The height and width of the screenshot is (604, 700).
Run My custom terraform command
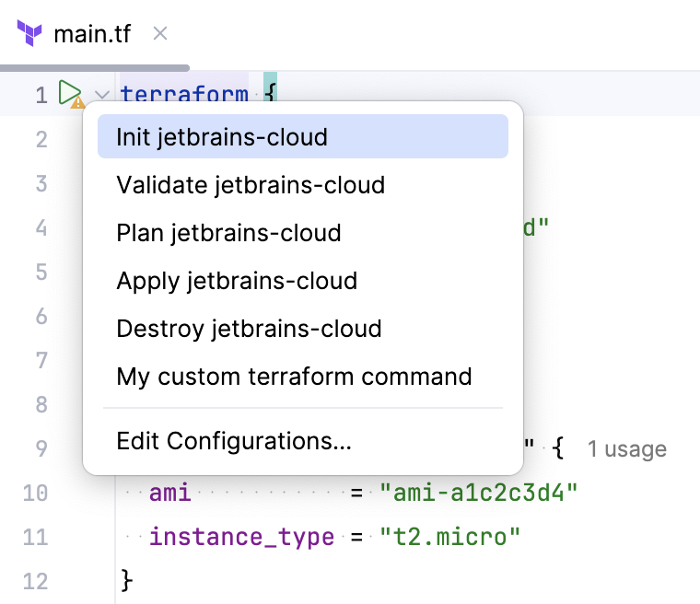[x=294, y=377]
